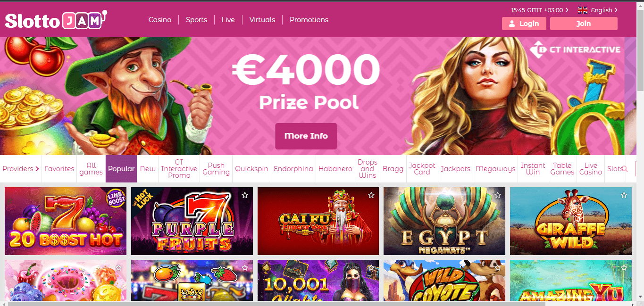644x306 pixels.
Task: Expand the Providers category list
Action: [x=21, y=169]
